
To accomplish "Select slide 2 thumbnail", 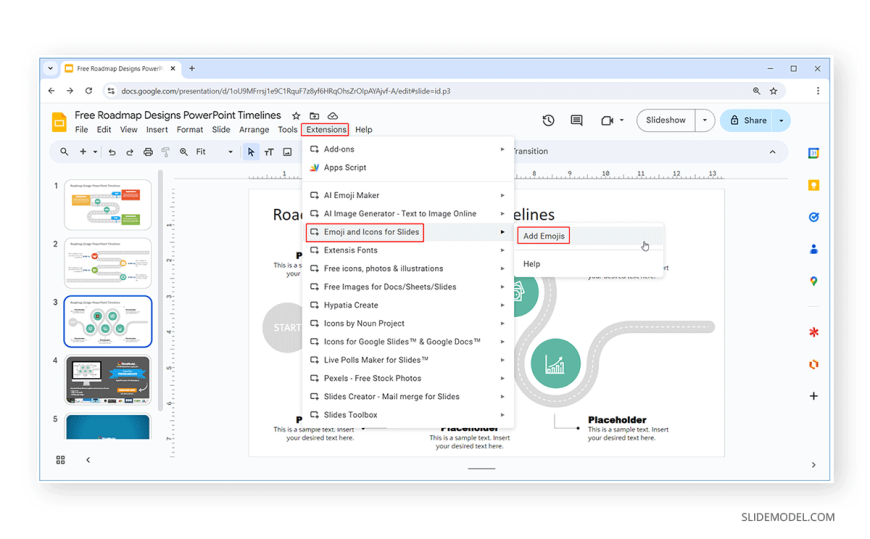I will [x=108, y=263].
